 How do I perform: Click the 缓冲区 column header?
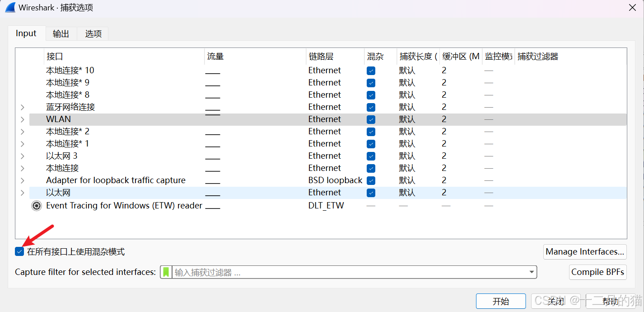pos(461,57)
